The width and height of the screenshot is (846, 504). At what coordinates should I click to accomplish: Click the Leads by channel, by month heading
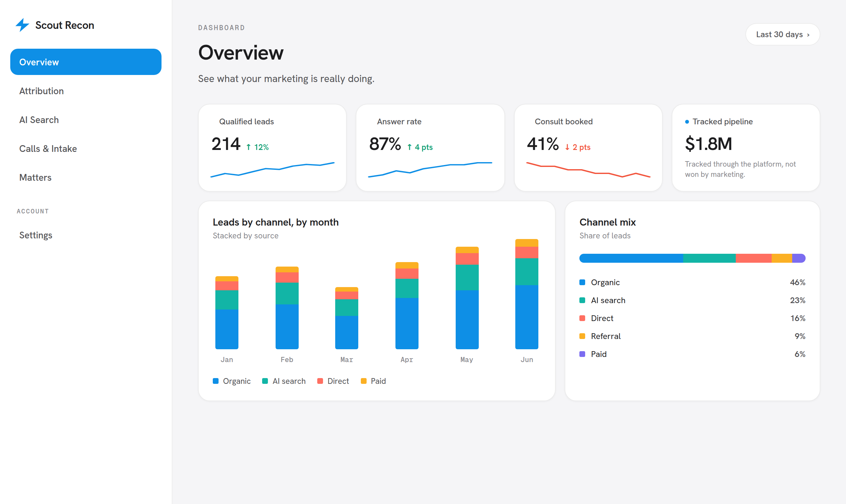pyautogui.click(x=276, y=222)
